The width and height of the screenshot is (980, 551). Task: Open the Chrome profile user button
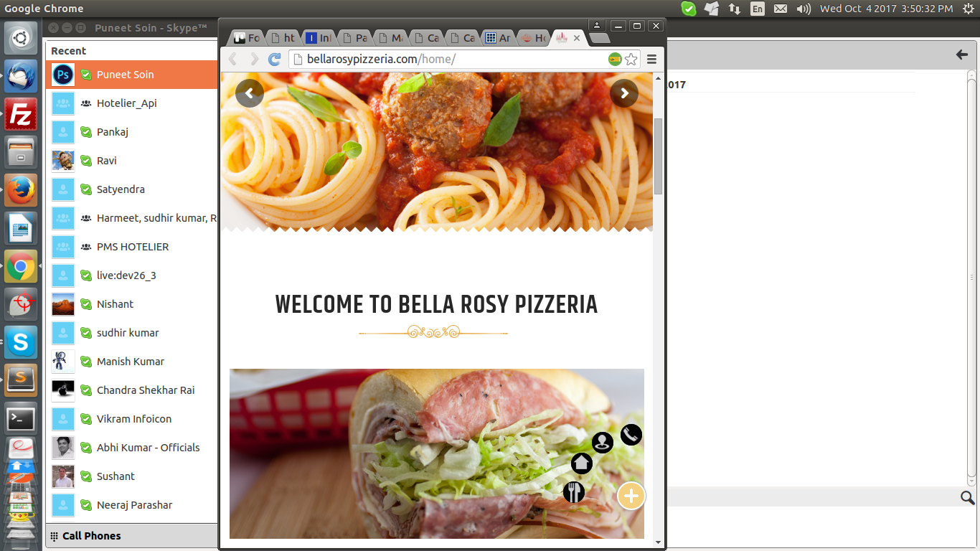[x=597, y=26]
